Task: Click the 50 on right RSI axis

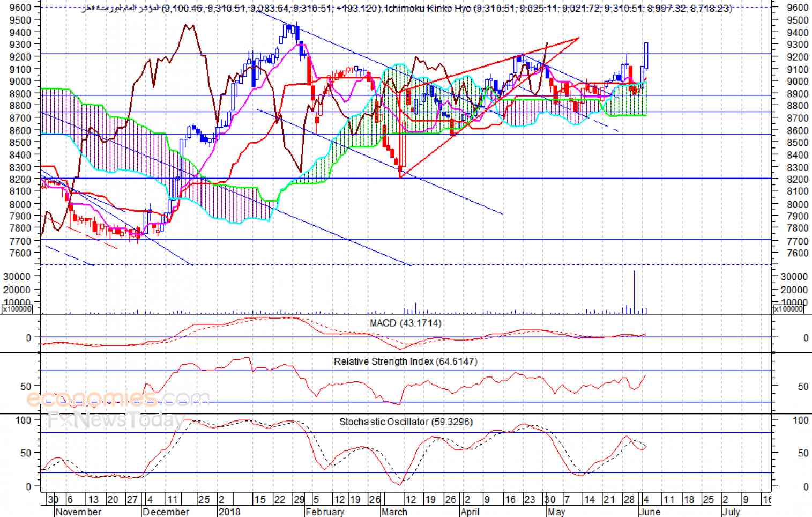Action: click(803, 387)
